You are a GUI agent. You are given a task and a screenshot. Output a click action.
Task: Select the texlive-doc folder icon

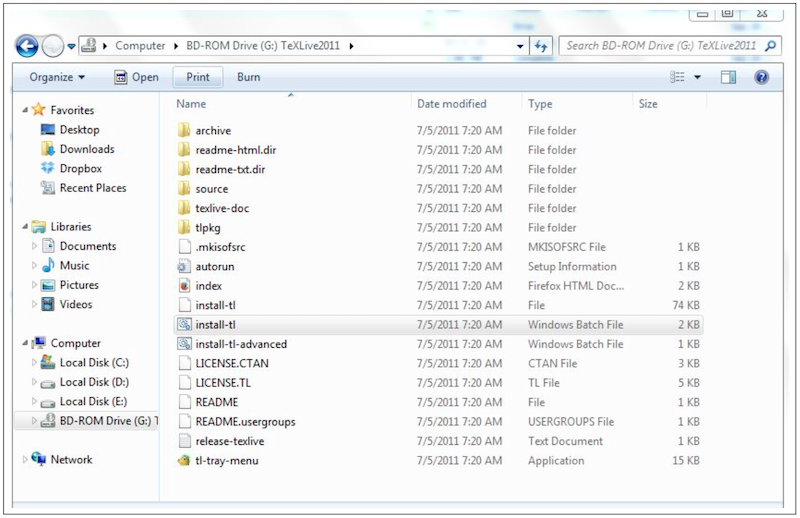point(184,208)
